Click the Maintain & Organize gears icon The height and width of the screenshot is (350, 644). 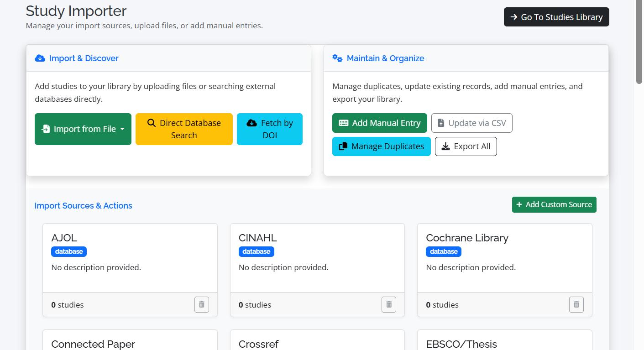[x=337, y=58]
